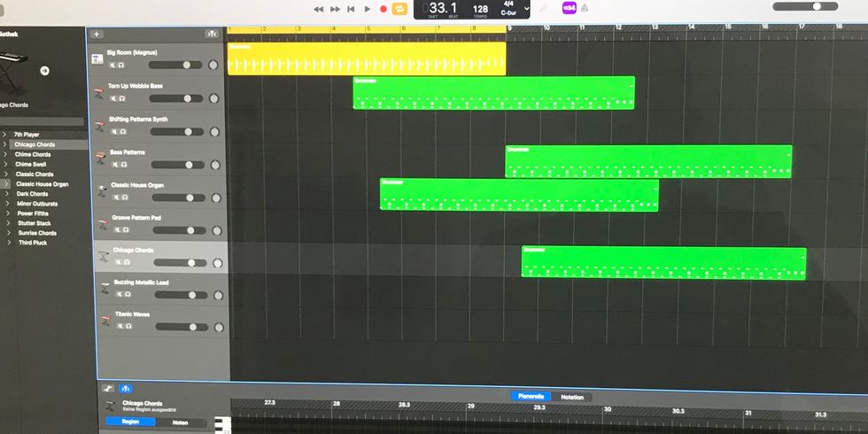Viewport: 868px width, 434px height.
Task: Select the Big Room (Magnus) drummer track icon
Action: point(98,58)
